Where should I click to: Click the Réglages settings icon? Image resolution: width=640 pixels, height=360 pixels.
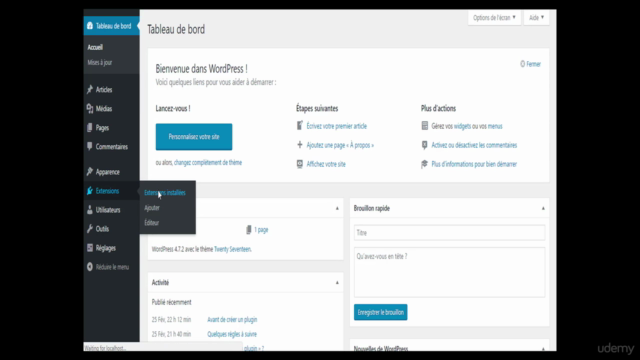(90, 248)
